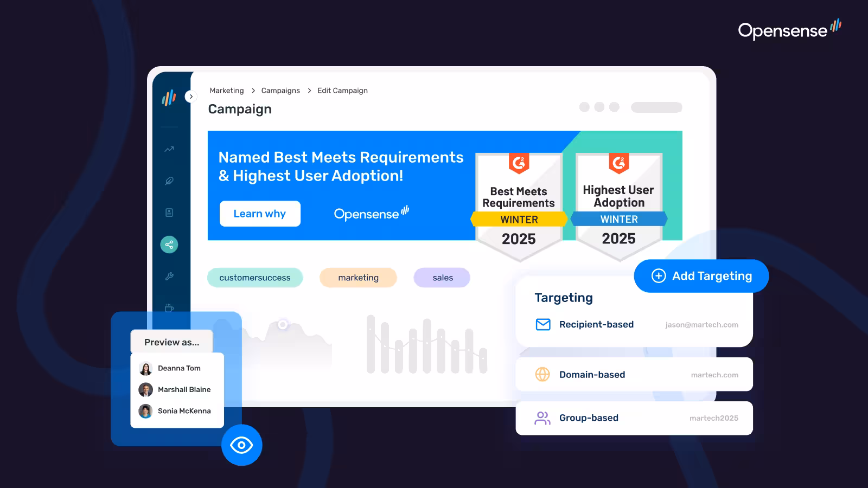The height and width of the screenshot is (488, 868).
Task: Expand the sidebar with the chevron button
Action: point(191,97)
